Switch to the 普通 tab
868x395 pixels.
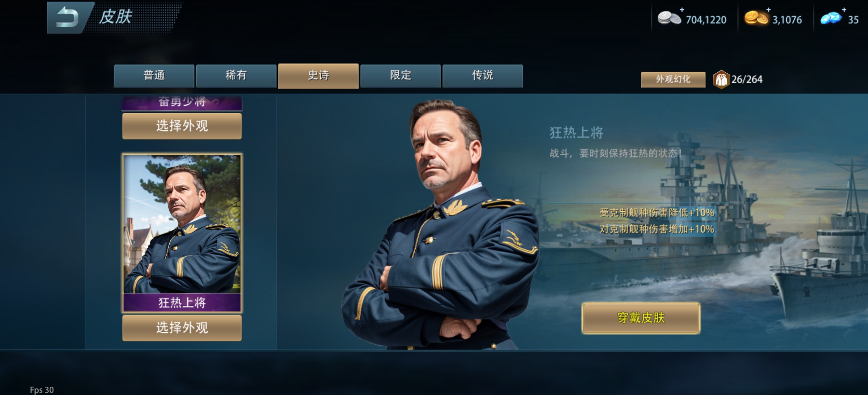154,76
